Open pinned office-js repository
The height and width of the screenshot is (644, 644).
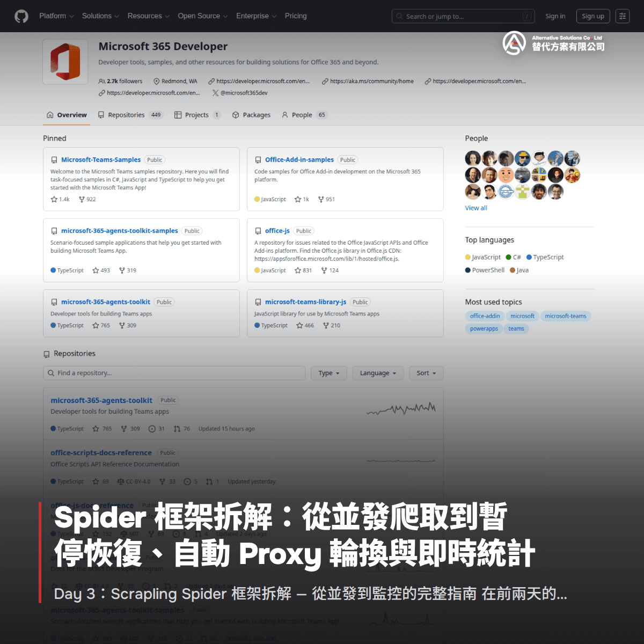point(277,231)
